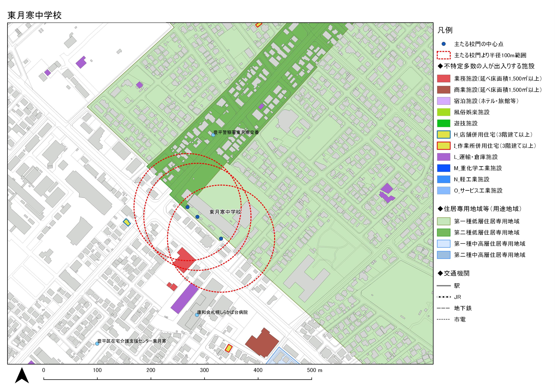Screen dimensions: 555x392
Task: Click the middle school gate blue dot
Action: [197, 217]
